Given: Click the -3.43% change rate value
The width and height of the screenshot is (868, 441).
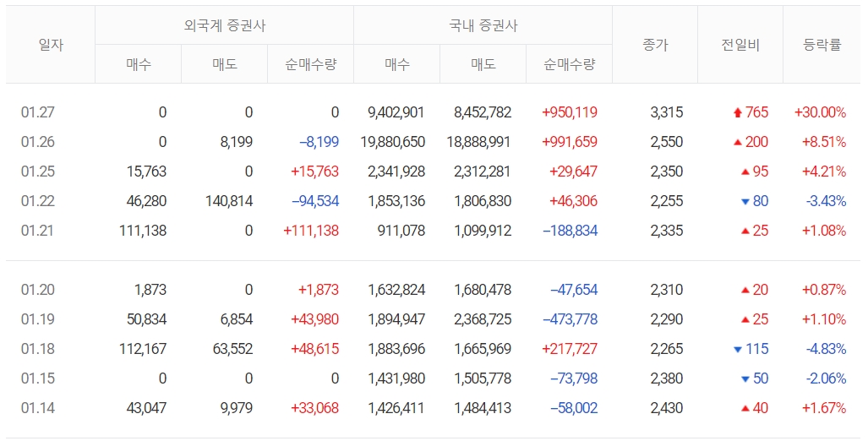Looking at the screenshot, I should click(x=826, y=201).
